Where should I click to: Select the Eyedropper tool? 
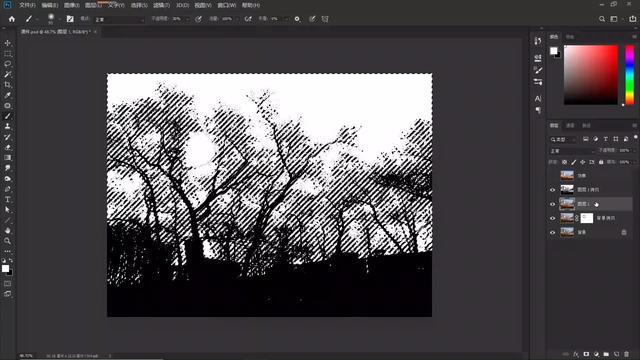click(8, 95)
